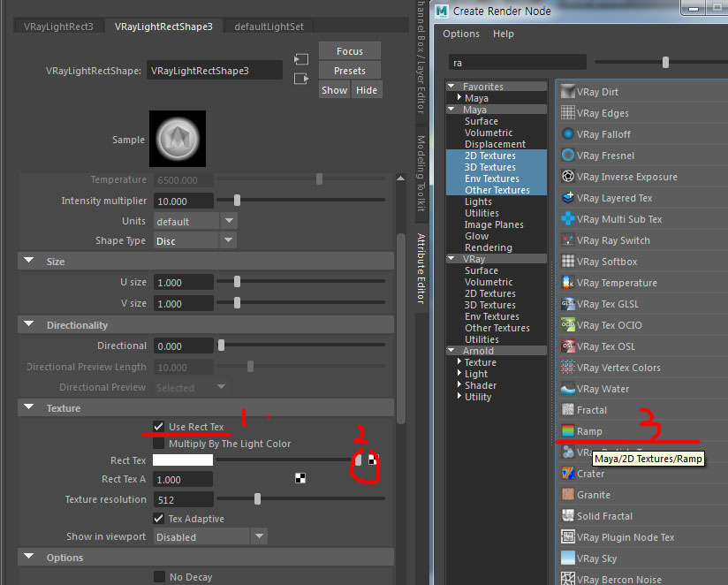
Task: Click the Rect Tex A checker map button
Action: click(300, 478)
